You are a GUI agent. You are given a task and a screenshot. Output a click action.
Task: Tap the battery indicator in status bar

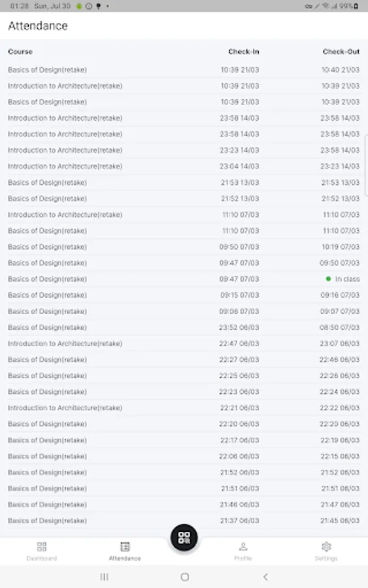coord(356,6)
